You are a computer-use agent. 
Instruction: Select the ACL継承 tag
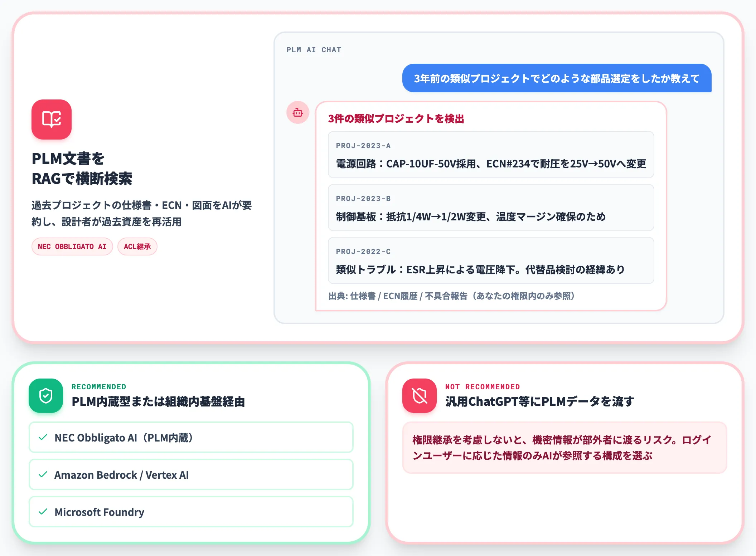pyautogui.click(x=137, y=247)
